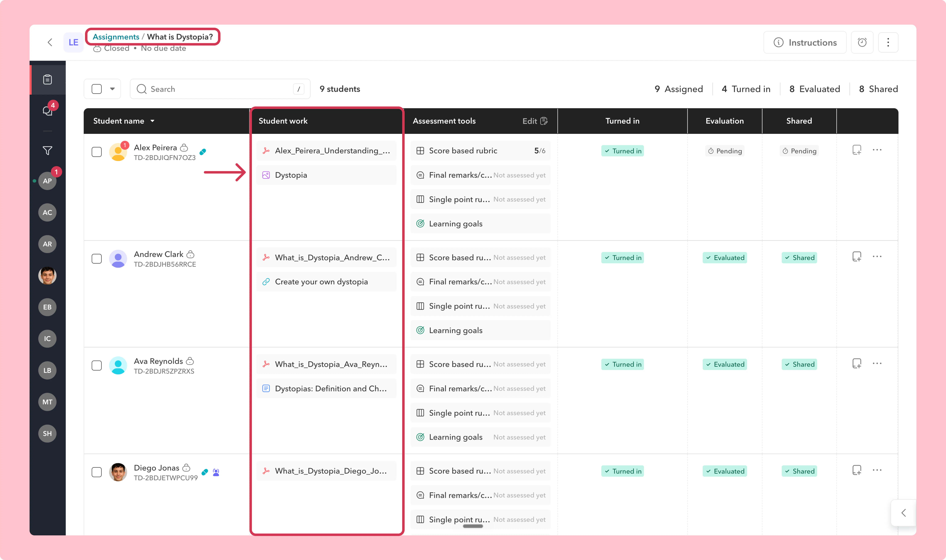
Task: Click Alex Peirera's Pending evaluation status
Action: tap(725, 151)
